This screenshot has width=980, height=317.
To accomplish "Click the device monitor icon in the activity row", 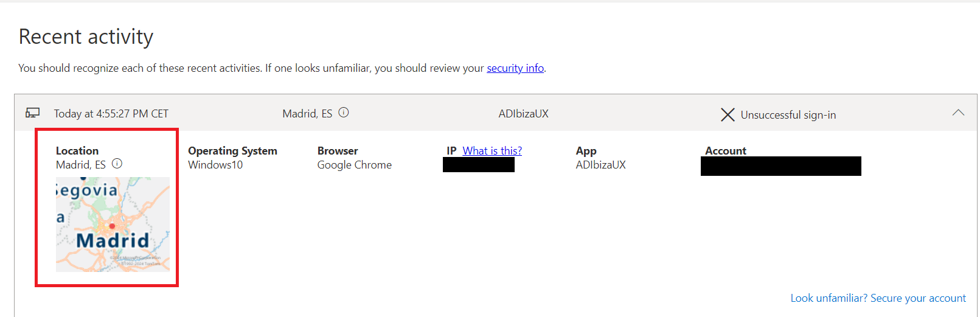I will 32,113.
